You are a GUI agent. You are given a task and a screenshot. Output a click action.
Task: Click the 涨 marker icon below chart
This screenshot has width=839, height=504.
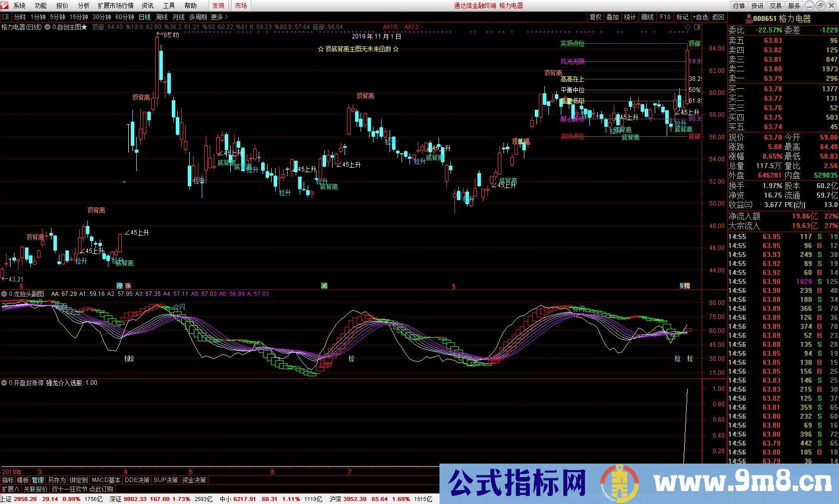(128, 286)
